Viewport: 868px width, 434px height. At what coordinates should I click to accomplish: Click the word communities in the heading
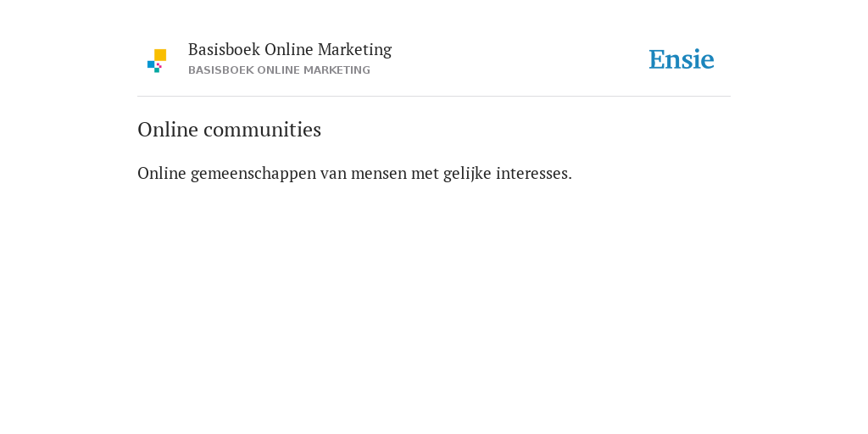(x=263, y=130)
